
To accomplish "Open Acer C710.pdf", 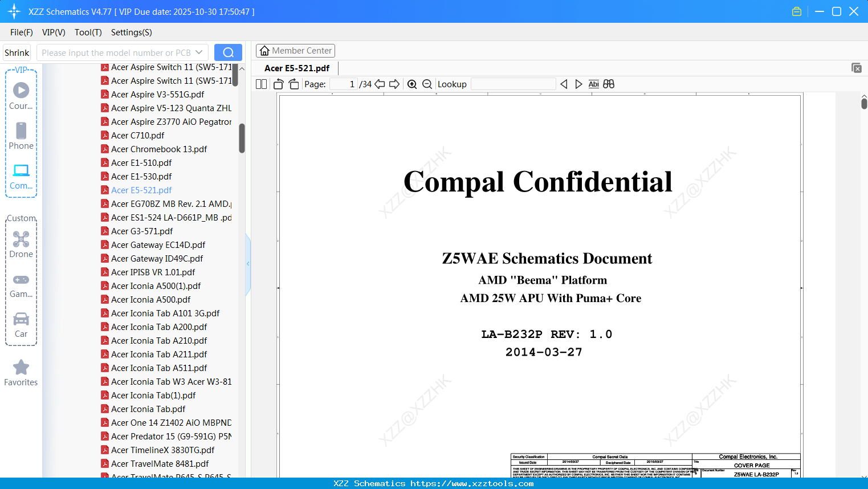I will pos(133,136).
